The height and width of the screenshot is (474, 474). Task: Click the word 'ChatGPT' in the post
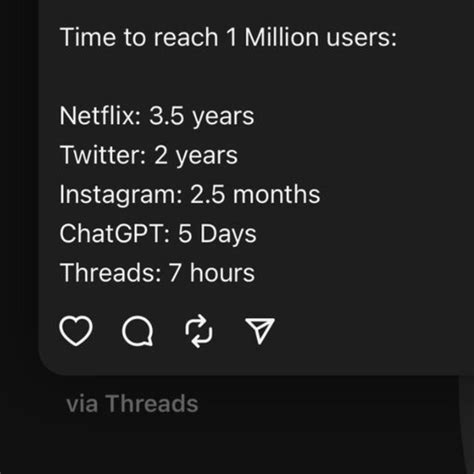click(x=112, y=233)
